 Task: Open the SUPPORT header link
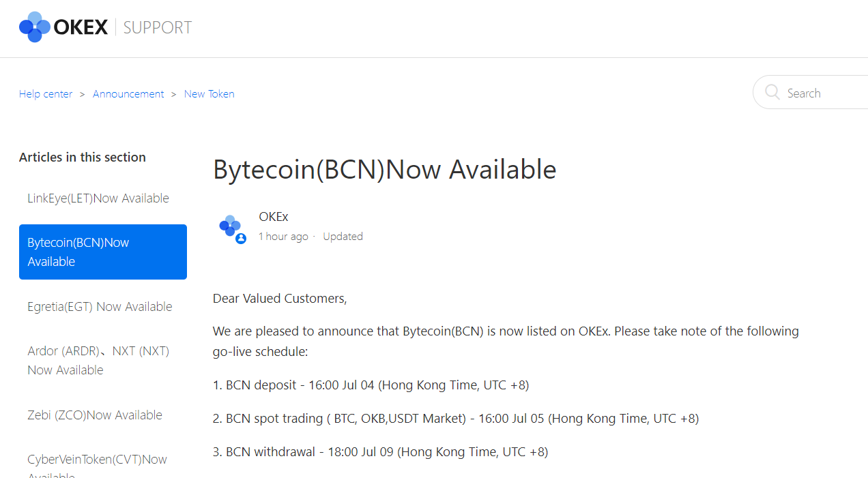pyautogui.click(x=158, y=27)
